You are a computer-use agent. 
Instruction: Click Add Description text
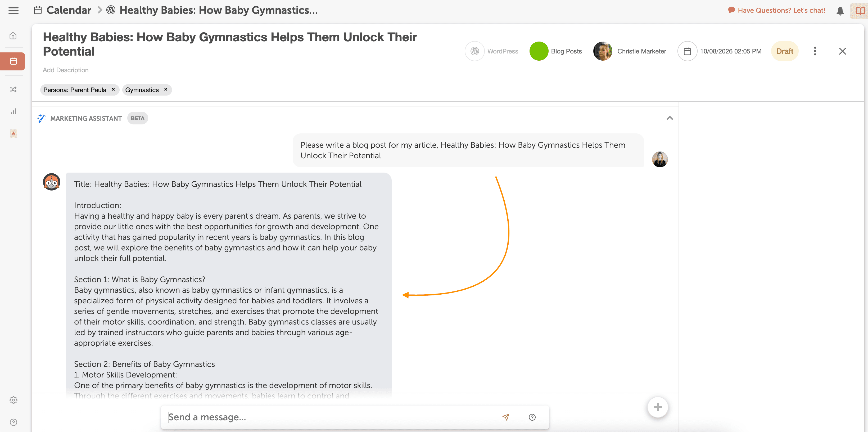65,70
